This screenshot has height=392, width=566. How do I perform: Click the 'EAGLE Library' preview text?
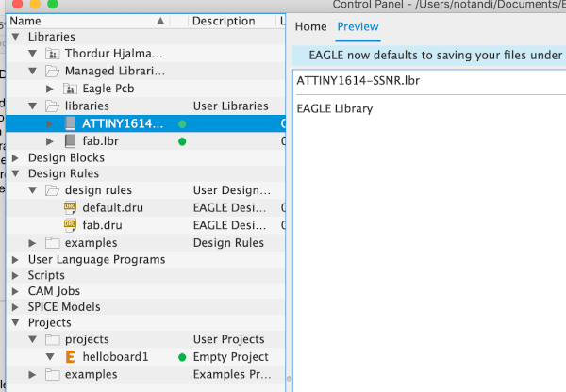click(335, 108)
